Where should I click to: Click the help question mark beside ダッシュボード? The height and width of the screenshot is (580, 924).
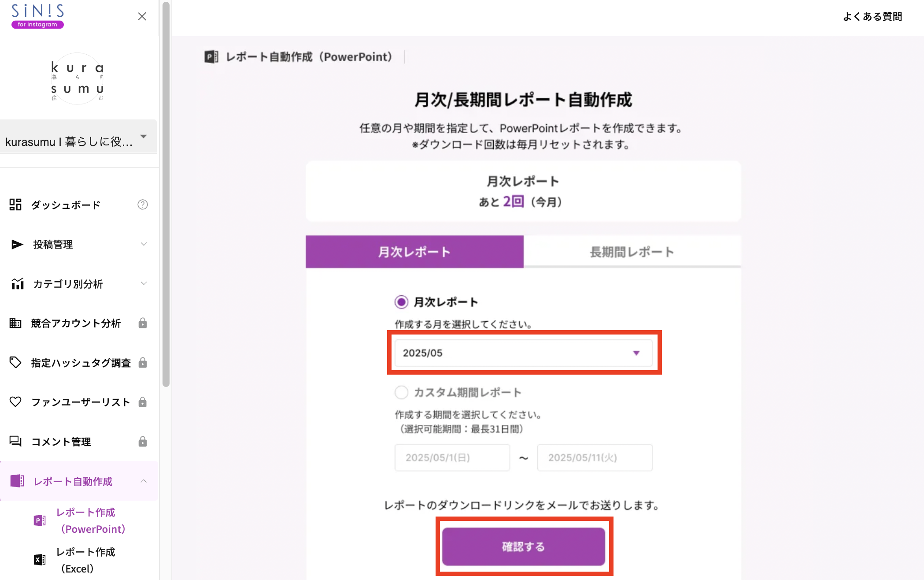[x=142, y=204]
